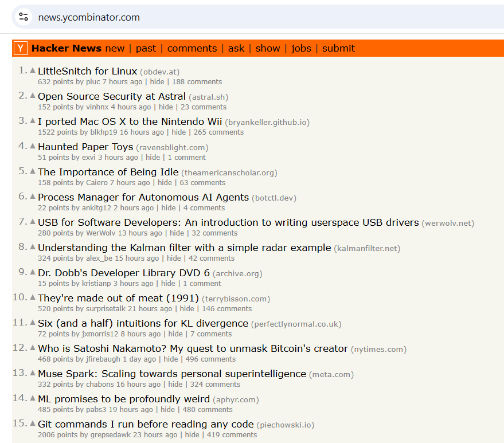Open 'I ported Mac OS X to the Nintendo Wii'

tap(130, 121)
